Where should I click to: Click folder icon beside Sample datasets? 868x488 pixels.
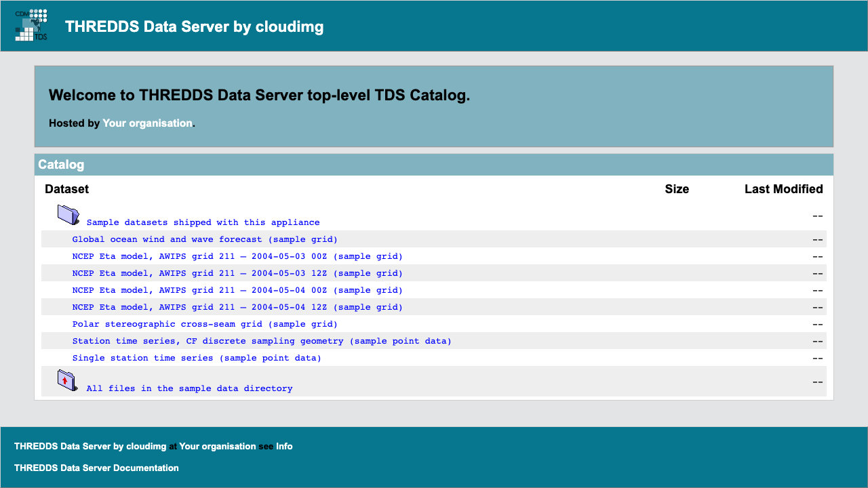68,215
